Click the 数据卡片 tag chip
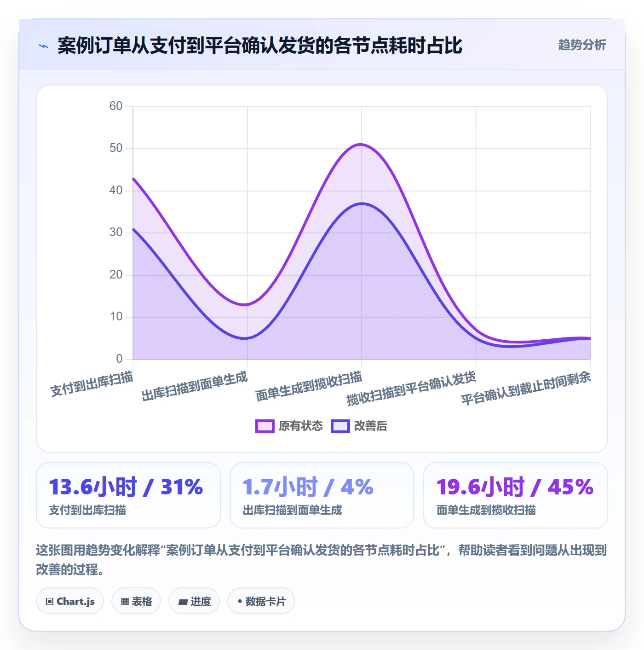This screenshot has width=644, height=650. tap(261, 601)
